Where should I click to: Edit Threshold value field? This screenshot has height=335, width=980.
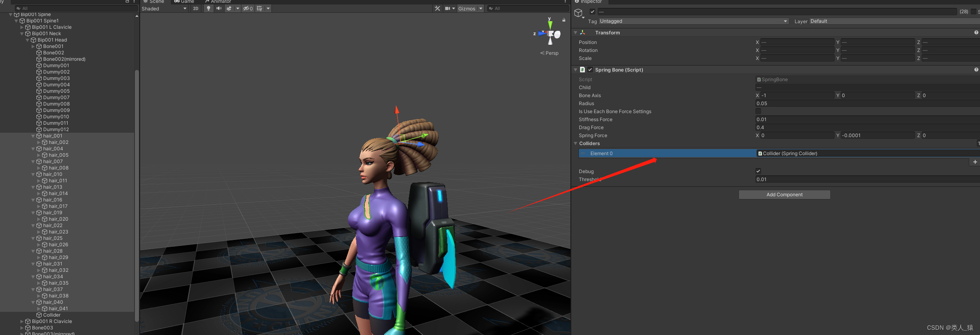click(868, 179)
